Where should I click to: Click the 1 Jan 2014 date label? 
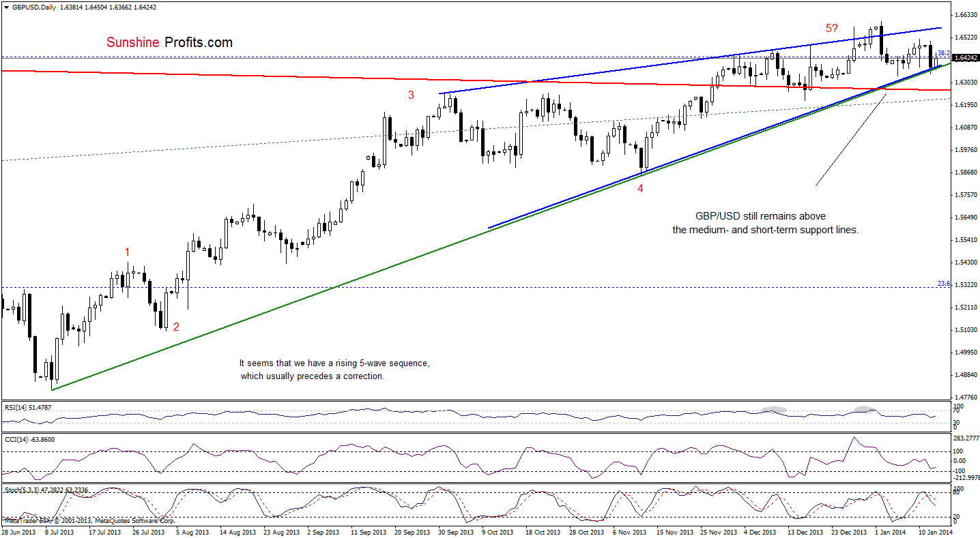pyautogui.click(x=892, y=531)
